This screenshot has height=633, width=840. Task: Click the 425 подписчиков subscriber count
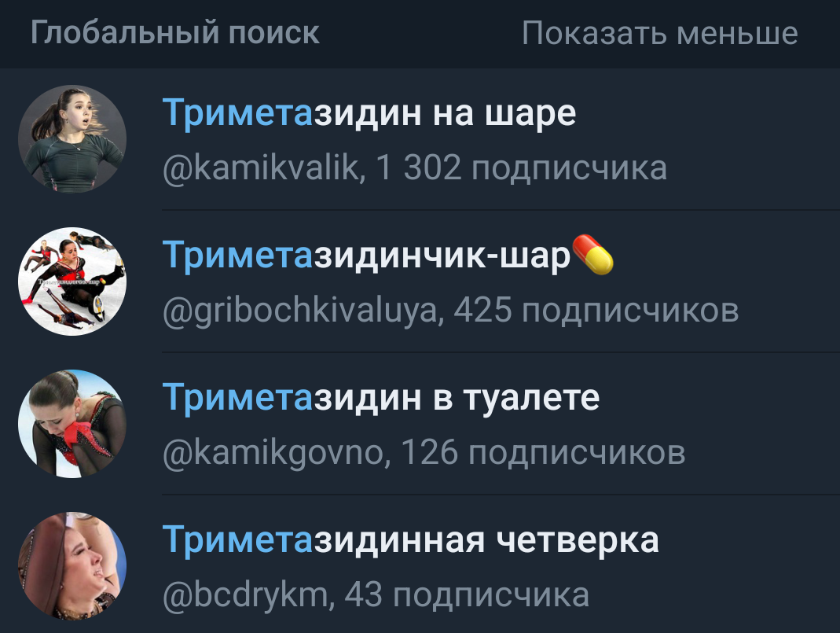pos(596,311)
